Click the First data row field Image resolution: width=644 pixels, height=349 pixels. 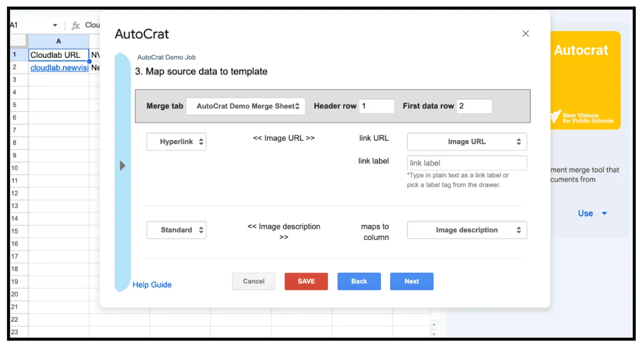click(x=474, y=106)
